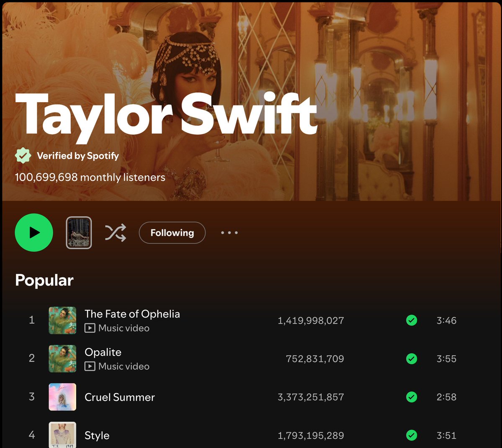Image resolution: width=502 pixels, height=448 pixels.
Task: Click Music video label under The Fate of Ophelia
Action: (x=124, y=328)
